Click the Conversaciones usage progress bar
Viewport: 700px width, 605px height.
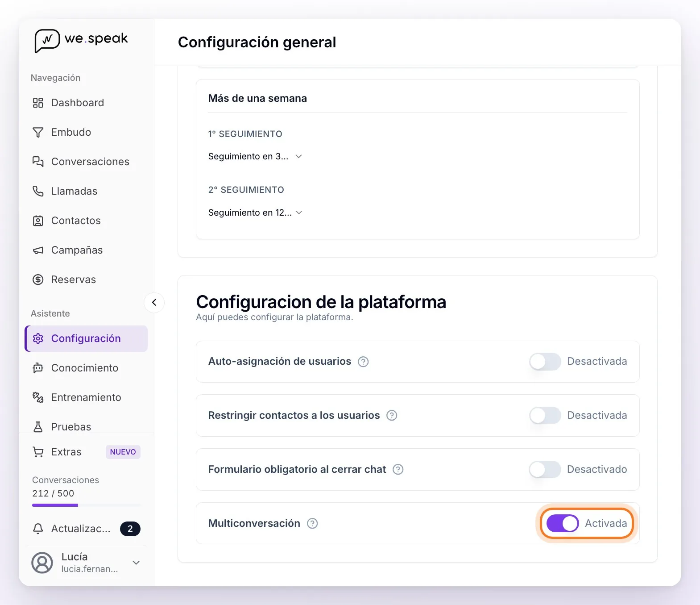tap(86, 505)
